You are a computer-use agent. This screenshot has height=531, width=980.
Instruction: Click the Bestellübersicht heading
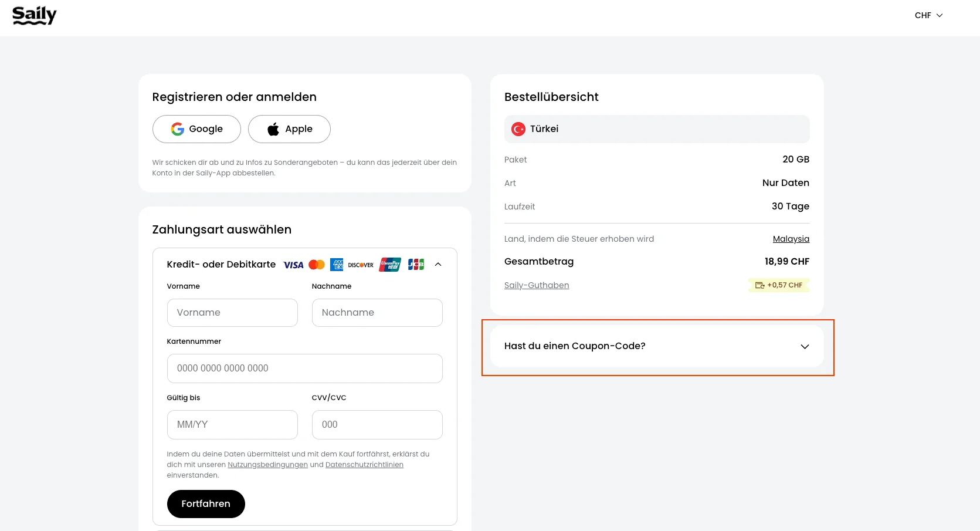coord(551,97)
